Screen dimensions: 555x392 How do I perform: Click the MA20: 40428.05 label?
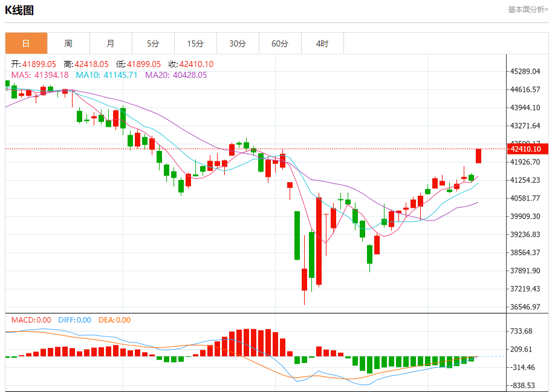tap(176, 75)
